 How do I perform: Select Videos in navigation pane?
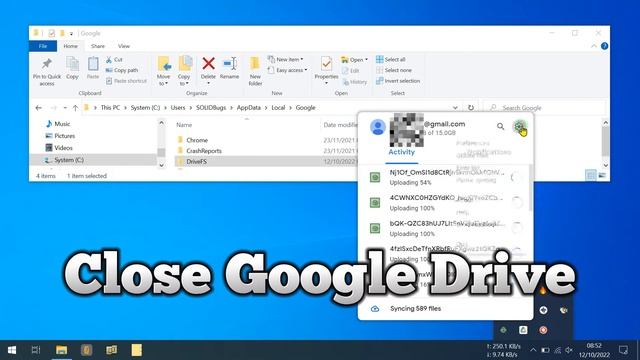(59, 148)
